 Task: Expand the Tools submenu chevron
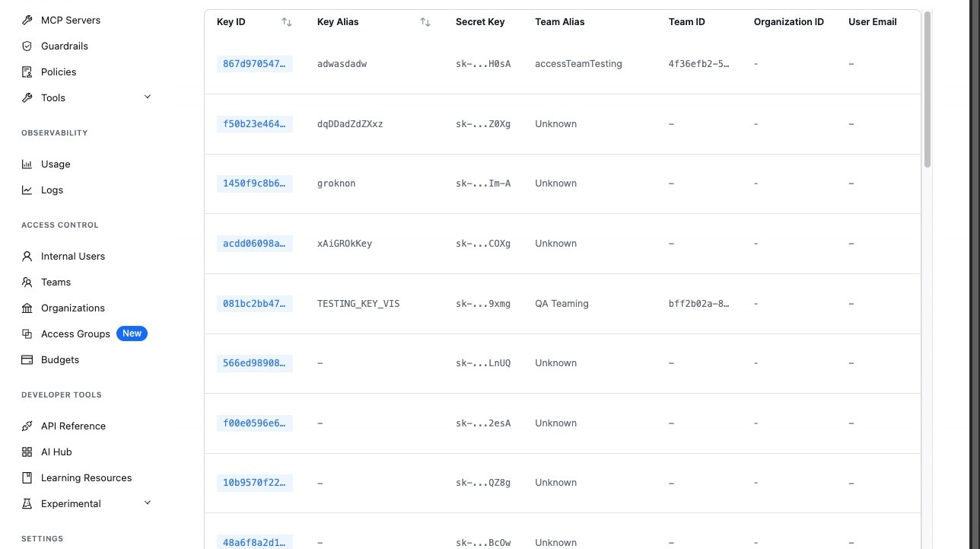click(148, 97)
